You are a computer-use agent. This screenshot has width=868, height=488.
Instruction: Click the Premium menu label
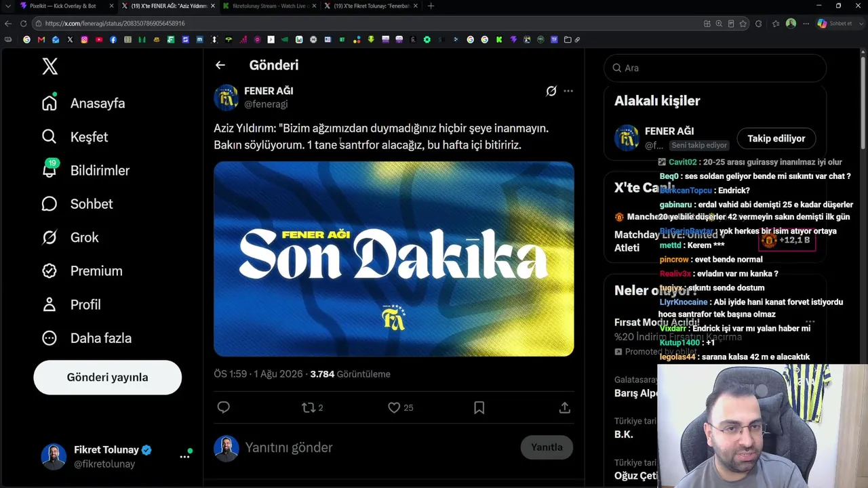tap(96, 271)
